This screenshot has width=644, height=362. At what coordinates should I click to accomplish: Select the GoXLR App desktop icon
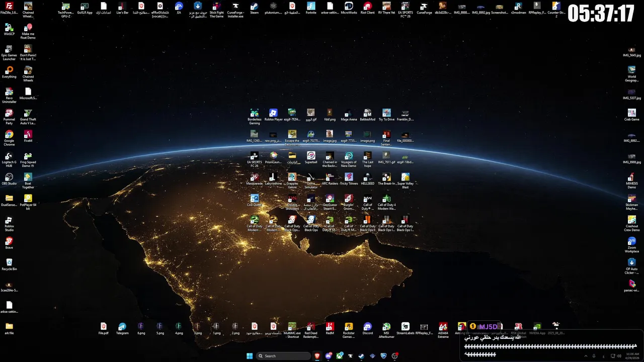[x=85, y=8]
